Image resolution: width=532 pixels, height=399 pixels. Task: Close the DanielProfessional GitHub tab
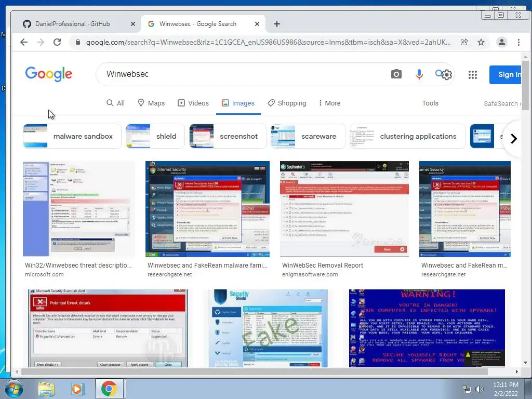133,24
